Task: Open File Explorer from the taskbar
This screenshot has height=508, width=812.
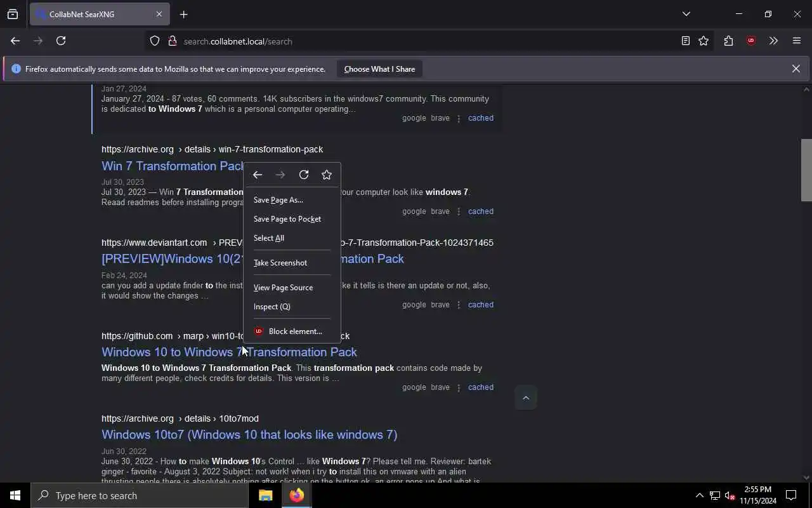Action: [x=265, y=495]
